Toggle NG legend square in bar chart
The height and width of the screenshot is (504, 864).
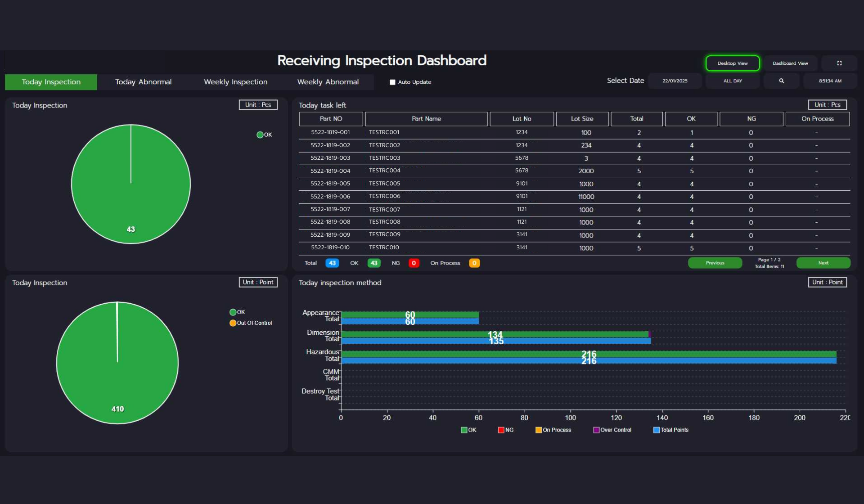click(501, 430)
